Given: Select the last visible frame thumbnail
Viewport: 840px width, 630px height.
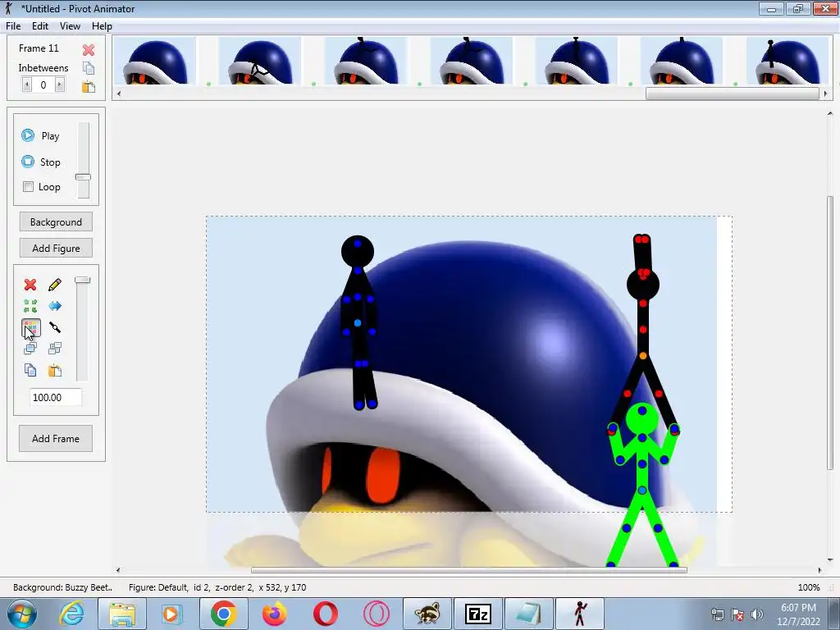Looking at the screenshot, I should coord(787,61).
